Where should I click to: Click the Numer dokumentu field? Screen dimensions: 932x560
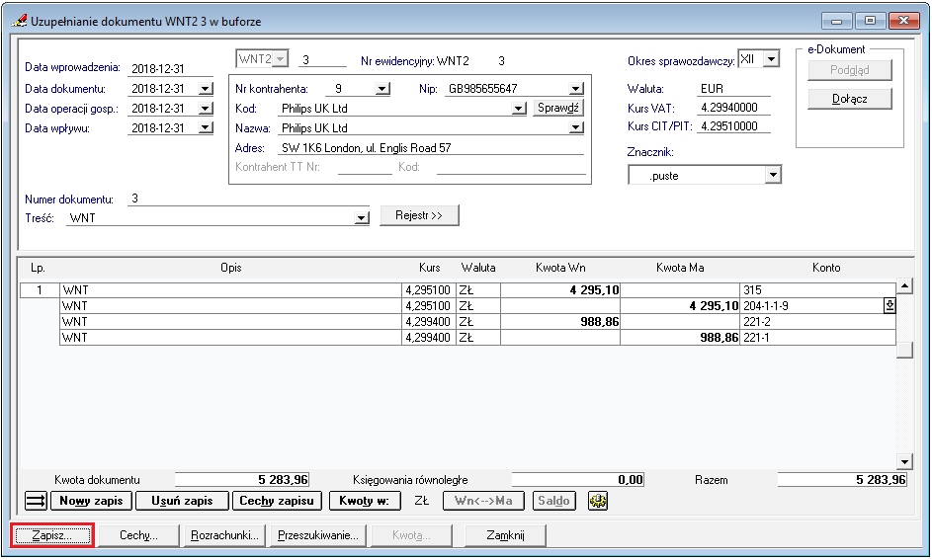pyautogui.click(x=248, y=199)
